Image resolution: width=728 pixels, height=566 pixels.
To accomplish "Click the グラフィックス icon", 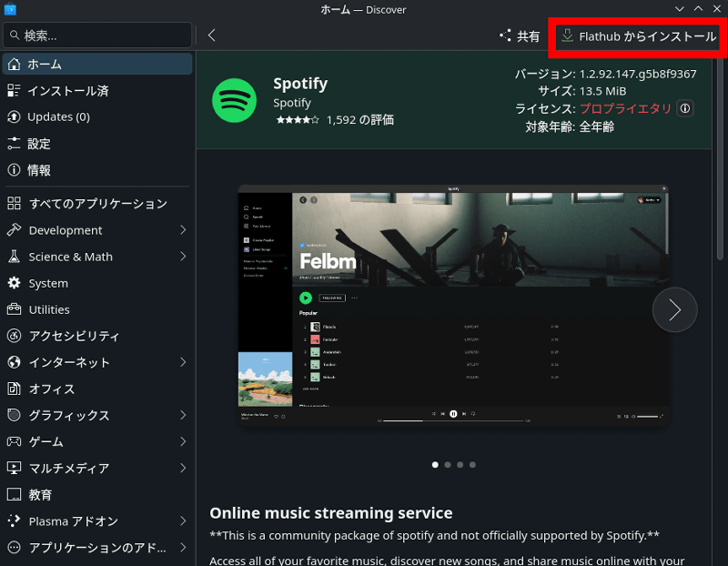I will tap(14, 415).
